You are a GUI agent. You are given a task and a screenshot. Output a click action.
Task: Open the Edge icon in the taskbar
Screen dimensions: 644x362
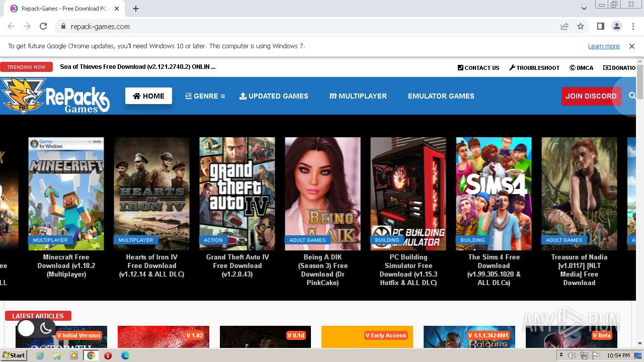(125, 355)
